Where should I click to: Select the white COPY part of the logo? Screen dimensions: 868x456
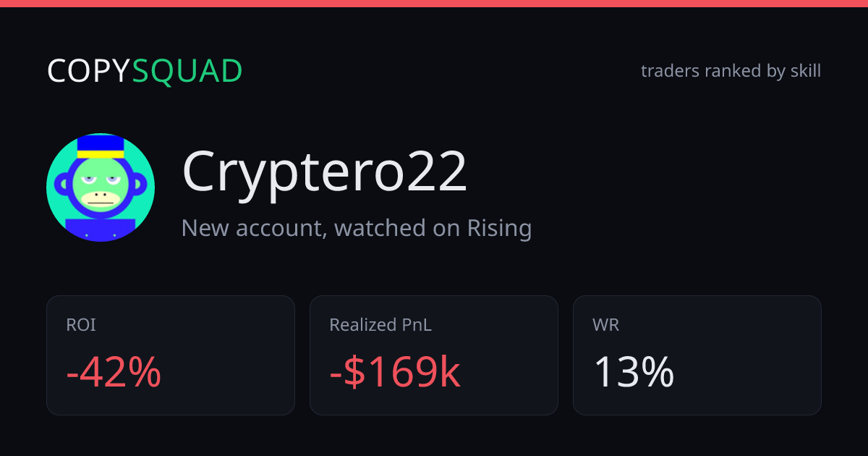(89, 71)
